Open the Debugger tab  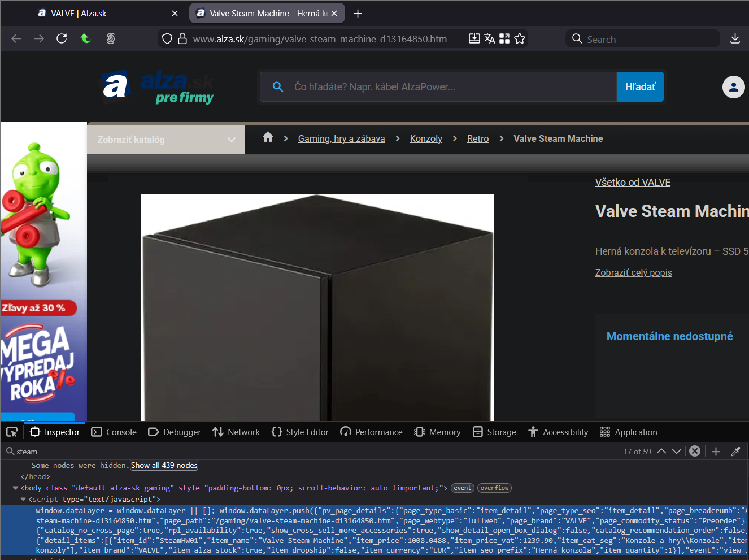[x=174, y=432]
